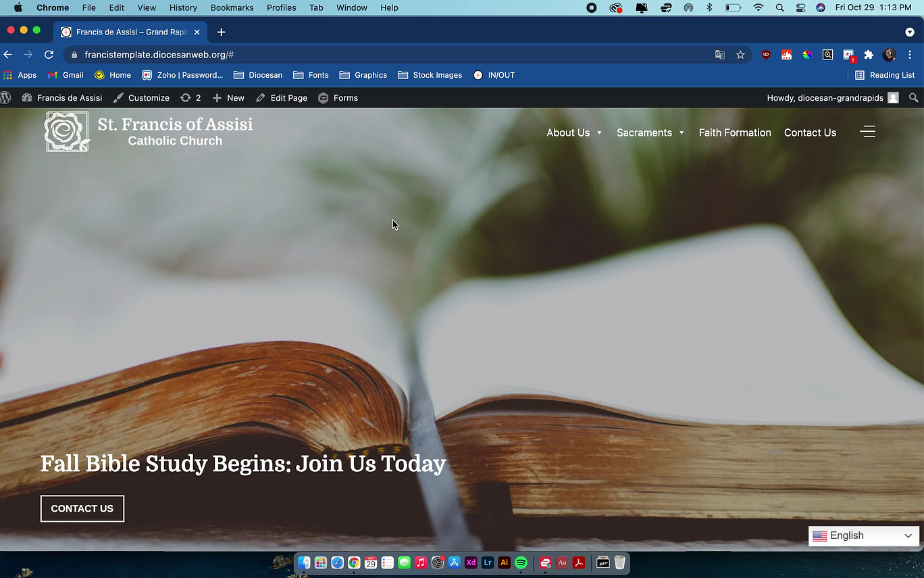Open the WordPress logo admin menu

pos(6,98)
